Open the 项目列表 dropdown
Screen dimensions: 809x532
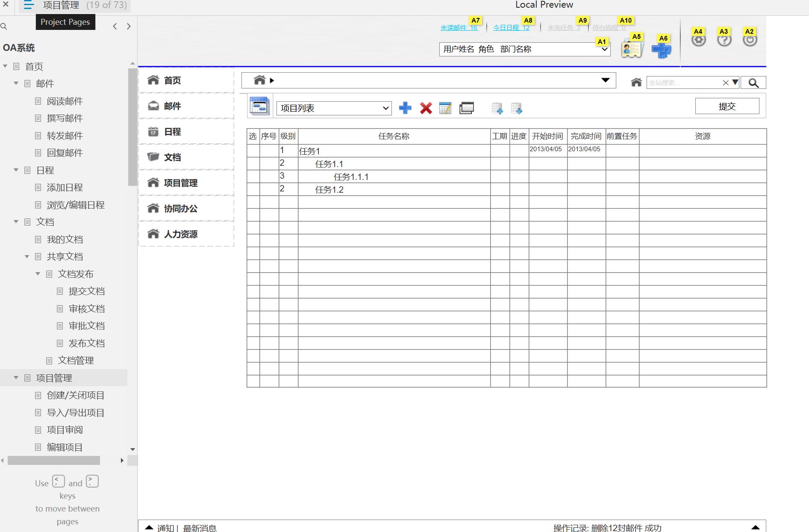(x=334, y=108)
